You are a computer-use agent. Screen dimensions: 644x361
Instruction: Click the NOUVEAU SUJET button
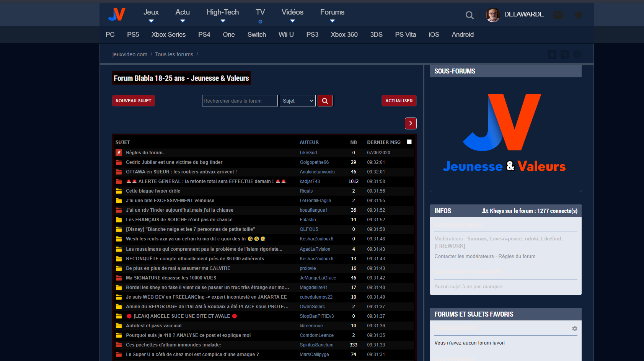tap(134, 101)
